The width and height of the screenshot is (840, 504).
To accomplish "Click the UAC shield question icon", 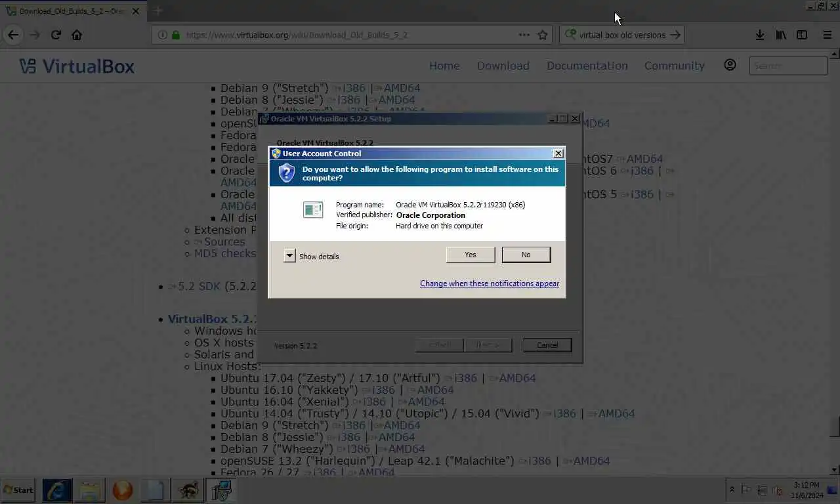I will click(287, 173).
